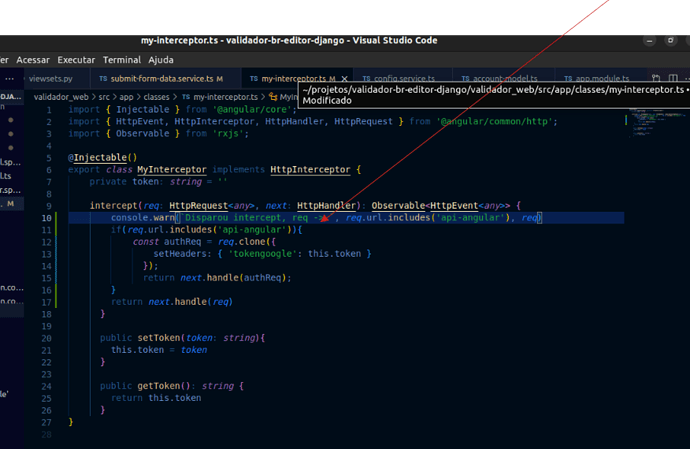Image resolution: width=690 pixels, height=449 pixels.
Task: Switch to the config.service.ts tab
Action: pos(404,79)
